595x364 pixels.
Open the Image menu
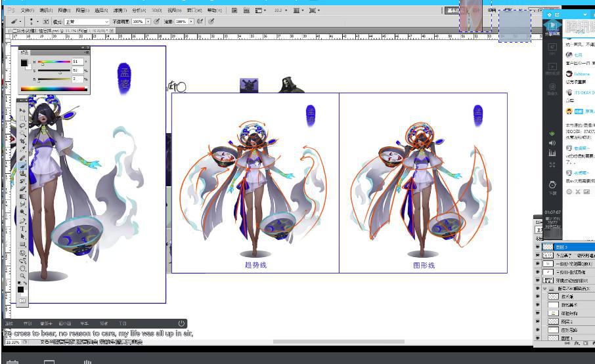[64, 10]
